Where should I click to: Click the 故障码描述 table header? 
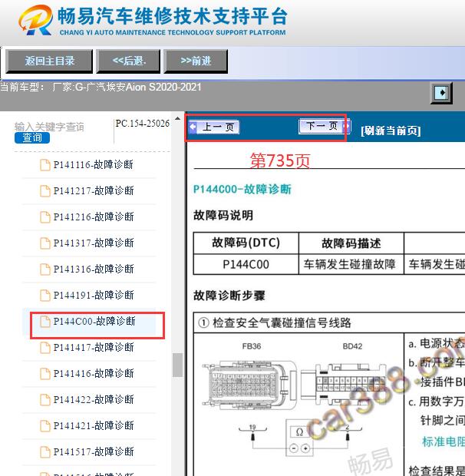coord(351,243)
